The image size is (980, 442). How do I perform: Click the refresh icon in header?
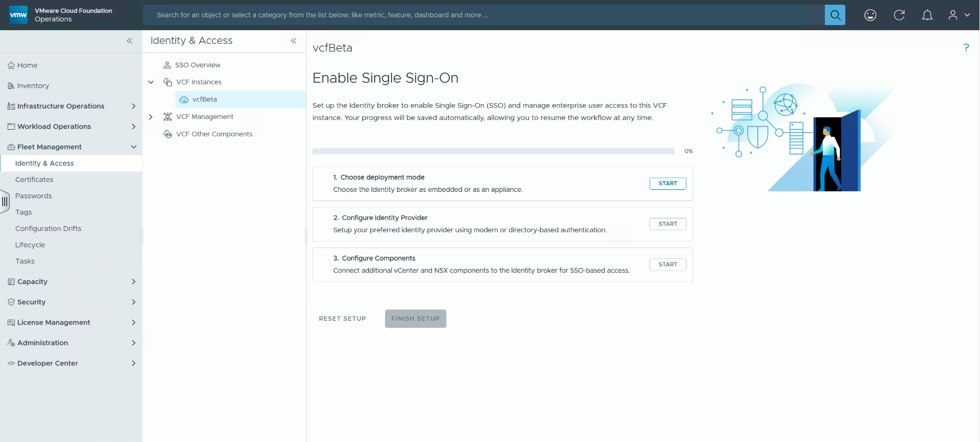(899, 15)
